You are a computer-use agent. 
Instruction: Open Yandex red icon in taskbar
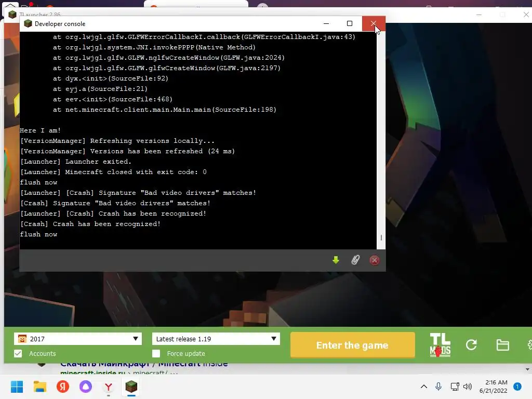coord(63,387)
